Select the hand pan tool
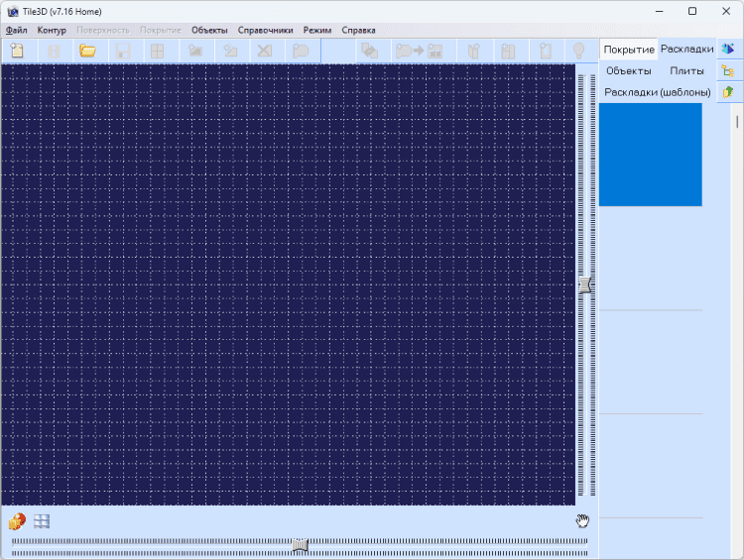The image size is (744, 560). click(582, 520)
